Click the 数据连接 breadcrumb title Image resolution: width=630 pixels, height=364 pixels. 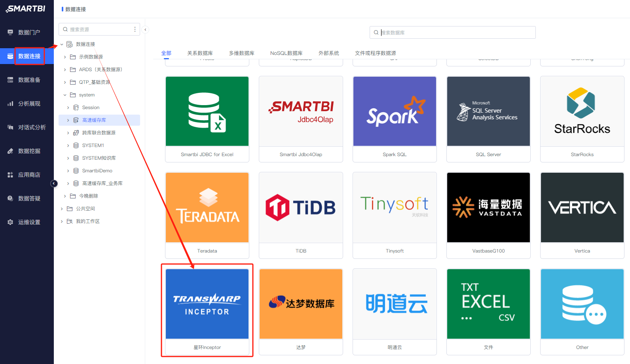(x=76, y=9)
